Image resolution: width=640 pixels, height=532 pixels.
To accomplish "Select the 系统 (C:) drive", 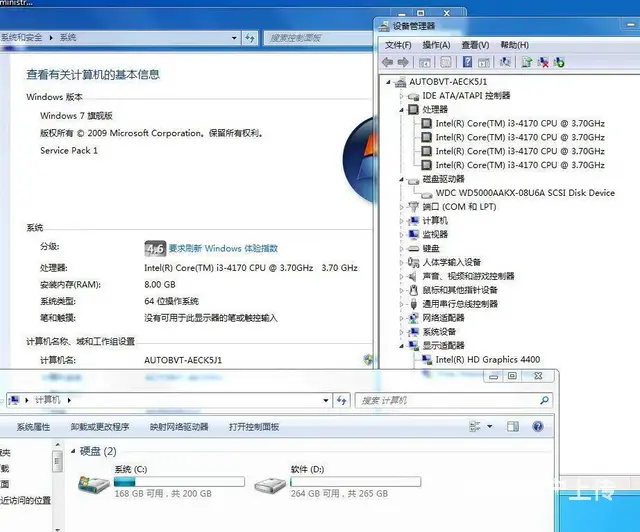I will (161, 482).
